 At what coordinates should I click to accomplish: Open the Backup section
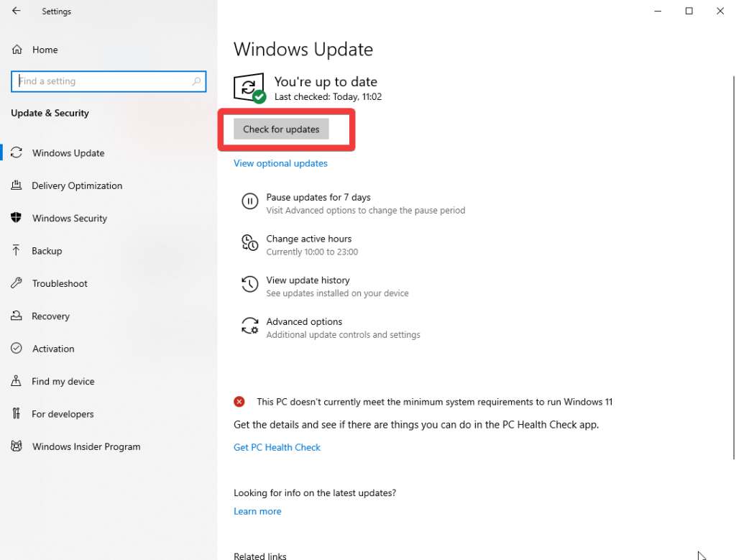pos(47,251)
